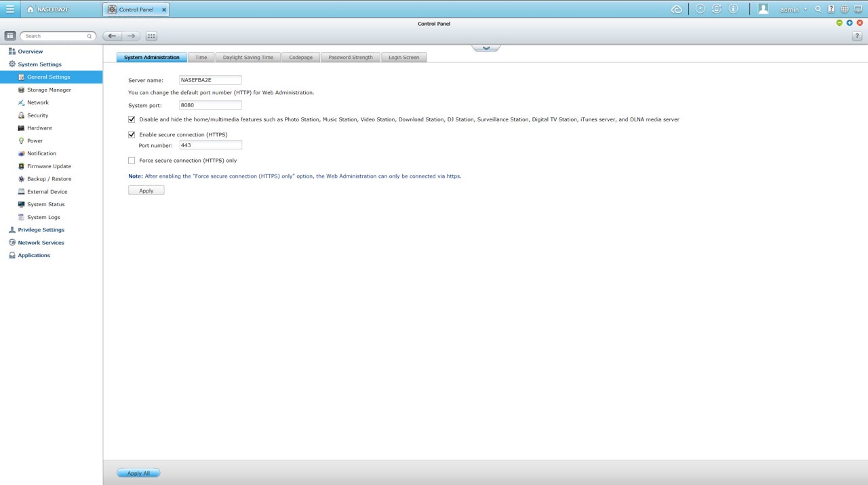Open the desktop preferences monitor icon
Image resolution: width=868 pixels, height=485 pixels.
point(858,9)
